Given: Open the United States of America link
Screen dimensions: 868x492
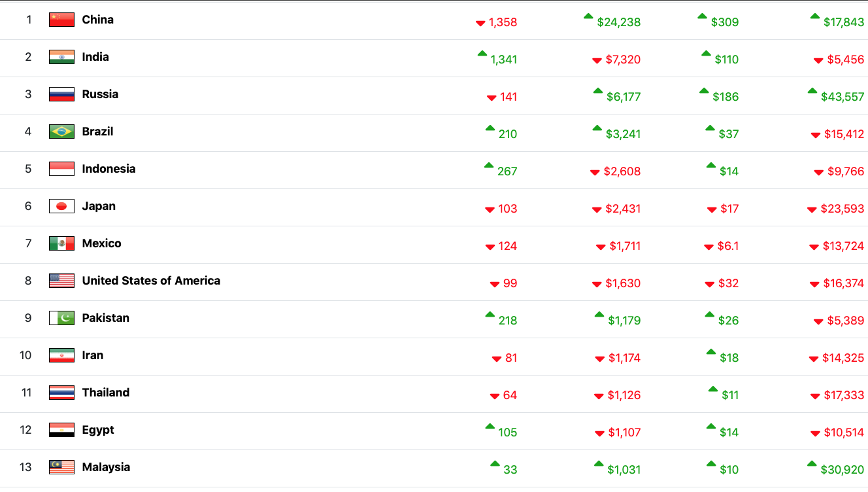Looking at the screenshot, I should (x=151, y=281).
